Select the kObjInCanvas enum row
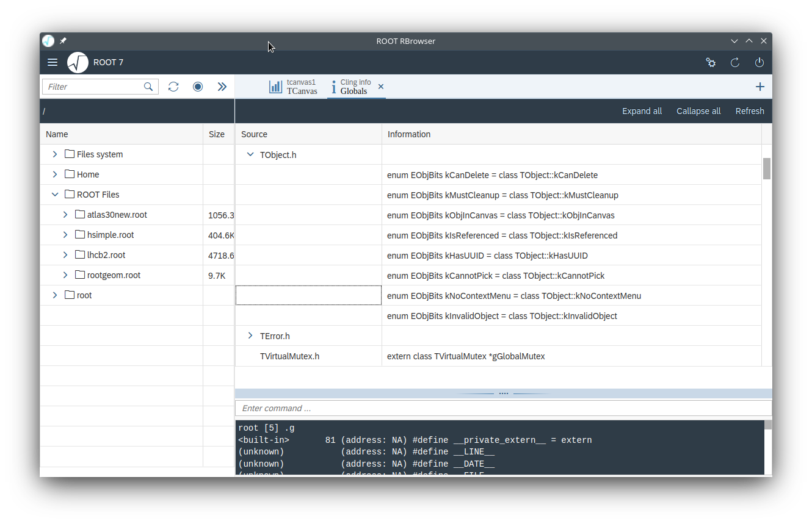Screen dimensions: 812x524 point(498,215)
